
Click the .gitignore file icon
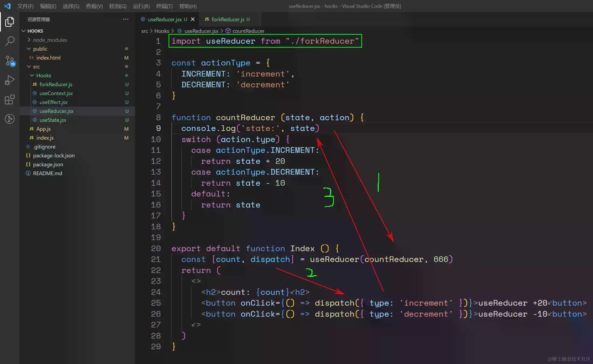click(x=28, y=147)
